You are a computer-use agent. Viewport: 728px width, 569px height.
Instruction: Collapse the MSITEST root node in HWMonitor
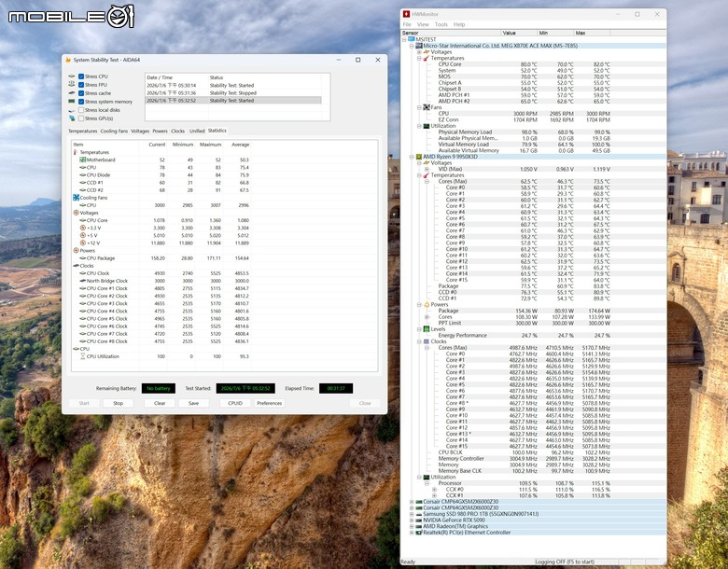coord(404,40)
